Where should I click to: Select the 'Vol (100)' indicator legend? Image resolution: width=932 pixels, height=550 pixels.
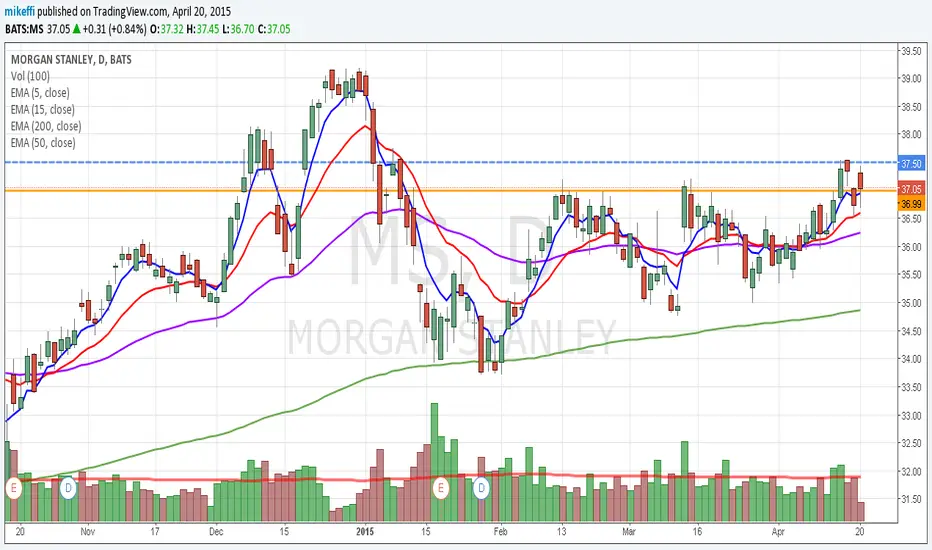(30, 76)
